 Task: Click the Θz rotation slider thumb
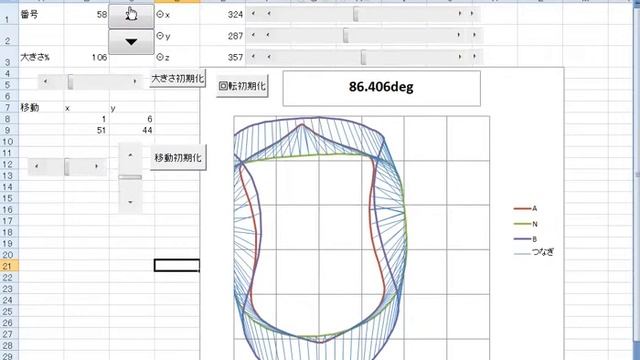pyautogui.click(x=363, y=57)
